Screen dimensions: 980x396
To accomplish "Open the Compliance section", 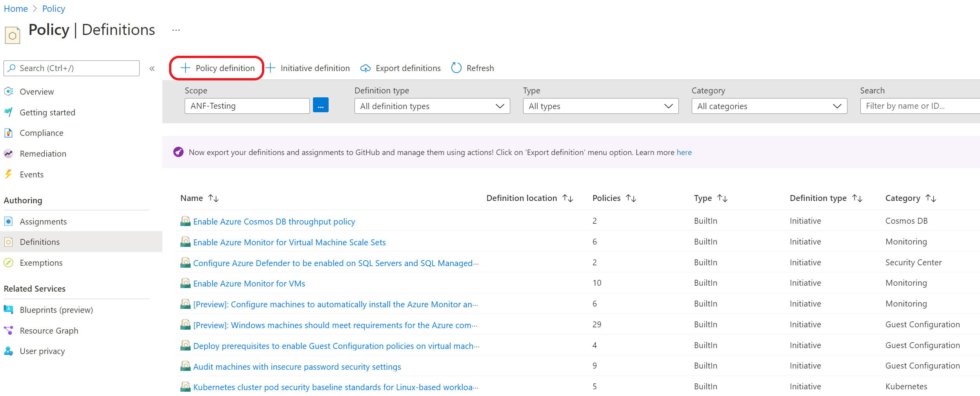I will pyautogui.click(x=41, y=133).
